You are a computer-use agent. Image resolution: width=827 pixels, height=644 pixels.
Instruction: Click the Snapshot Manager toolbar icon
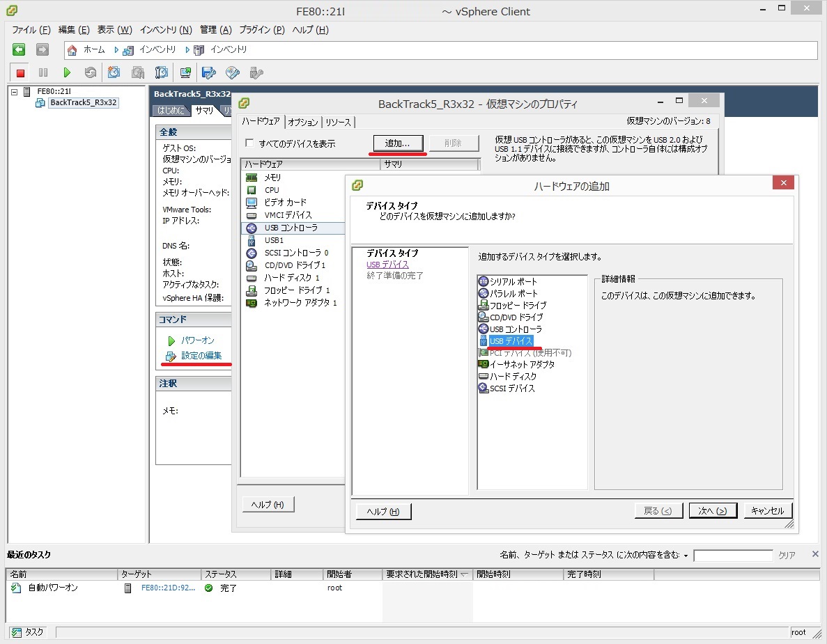[162, 72]
